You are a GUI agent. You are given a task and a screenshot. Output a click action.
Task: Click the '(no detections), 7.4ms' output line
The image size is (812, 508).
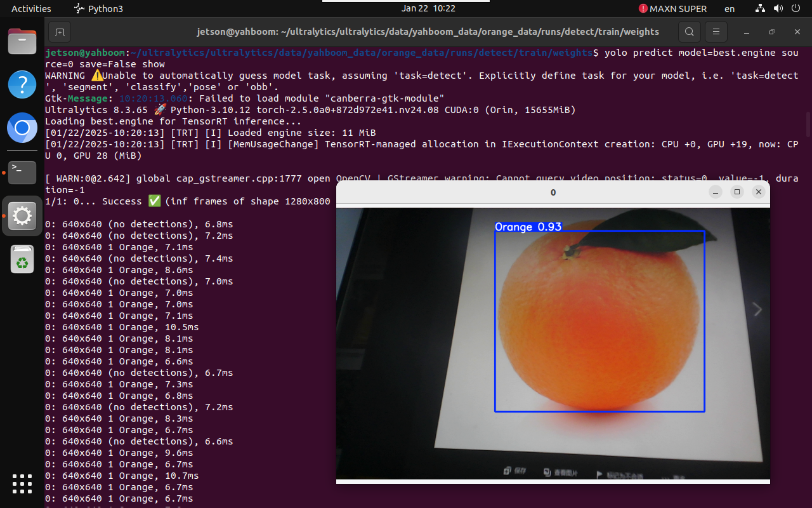(x=139, y=258)
